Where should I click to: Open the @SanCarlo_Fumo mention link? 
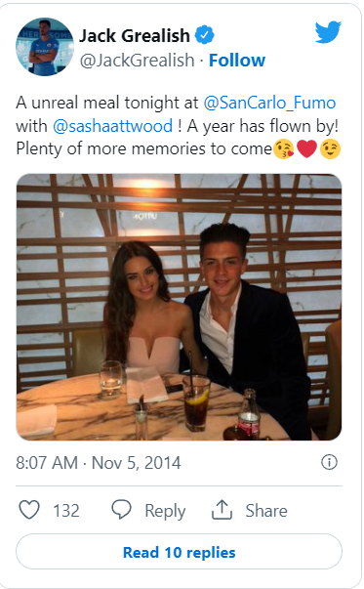[x=269, y=103]
